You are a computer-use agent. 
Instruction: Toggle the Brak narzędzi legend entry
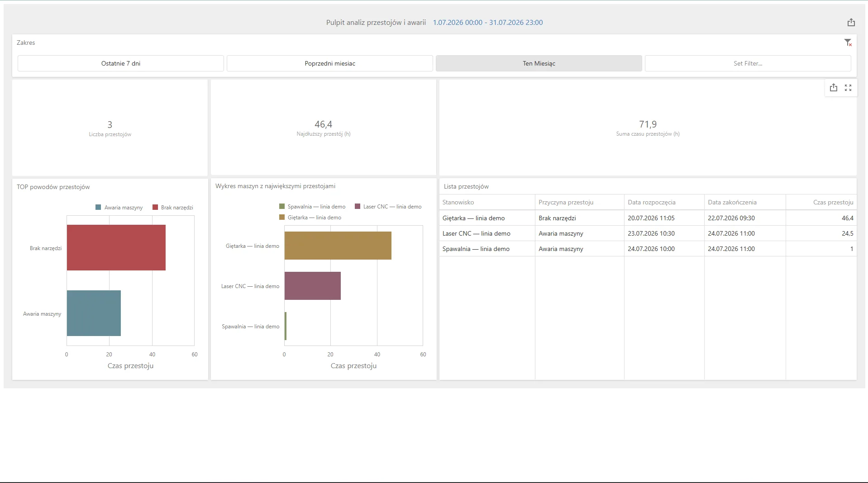[x=173, y=208]
